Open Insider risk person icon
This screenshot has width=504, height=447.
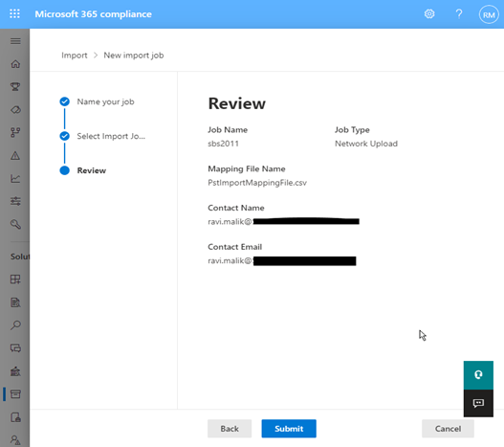(15, 439)
